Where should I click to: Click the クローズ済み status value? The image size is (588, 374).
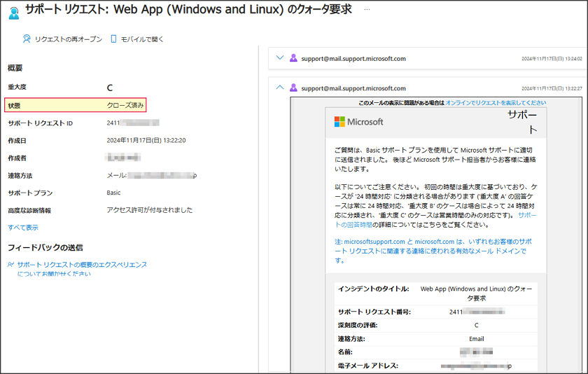[125, 106]
